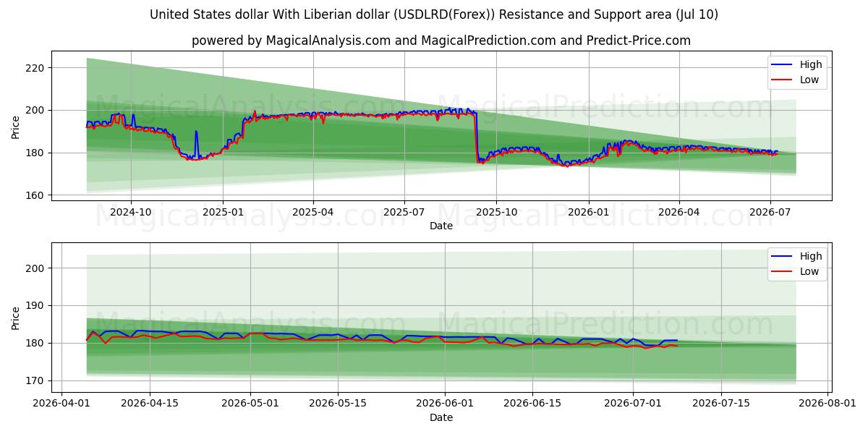Click the chart title about USDLRD Resistance and Support

[x=434, y=14]
